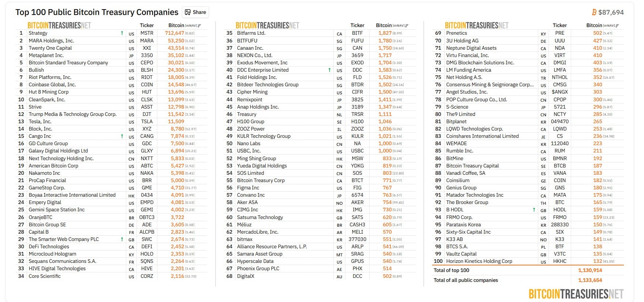Image resolution: width=644 pixels, height=302 pixels.
Task: Click the sort icon in the right table's Bitcoin header
Action: coord(617,26)
